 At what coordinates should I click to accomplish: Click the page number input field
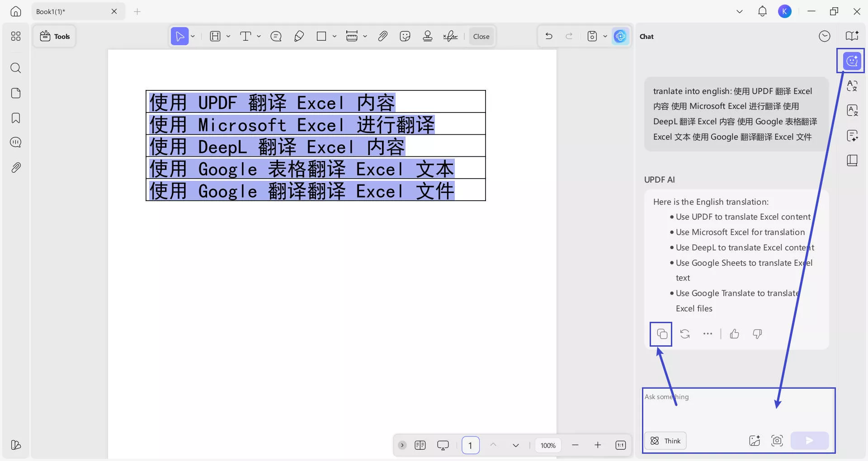[470, 445]
